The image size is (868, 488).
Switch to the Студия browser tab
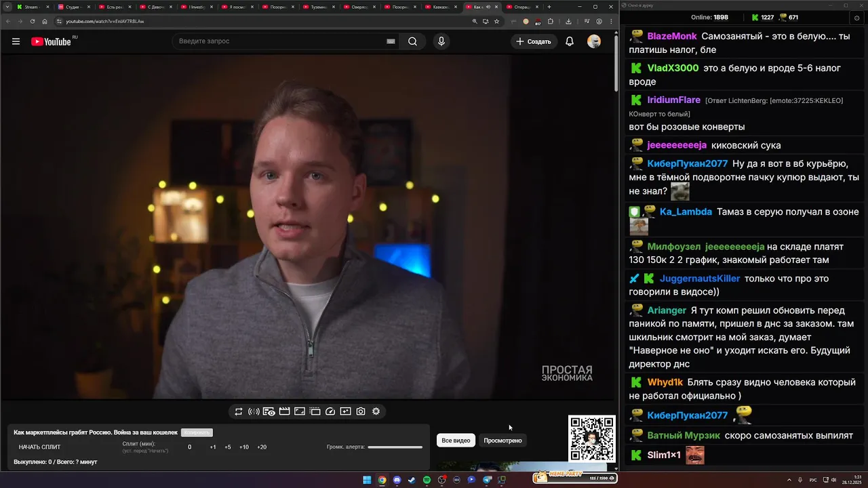point(73,7)
